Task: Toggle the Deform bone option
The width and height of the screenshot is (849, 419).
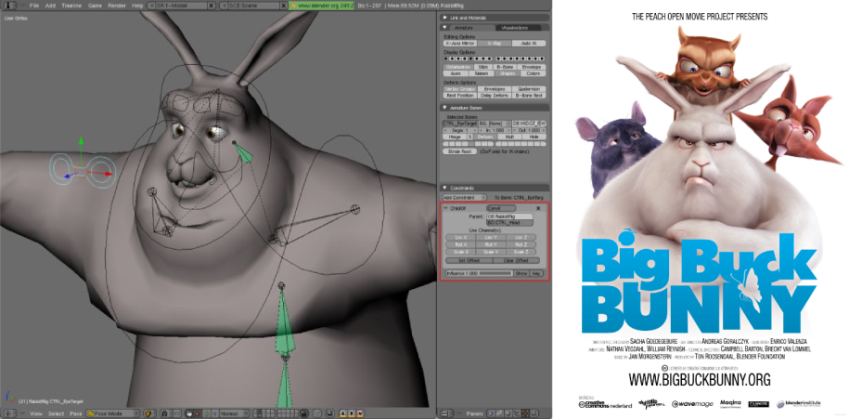Action: (x=485, y=137)
